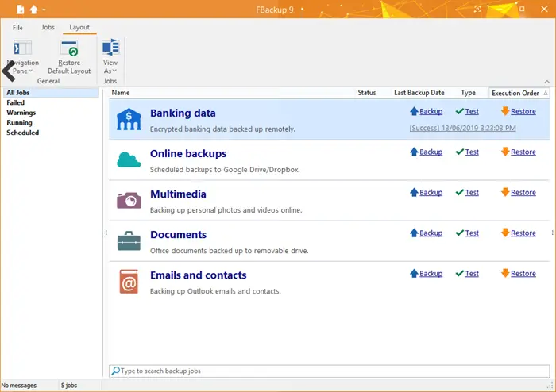
Task: Open the quick access toolbar dropdown arrow
Action: click(x=44, y=10)
